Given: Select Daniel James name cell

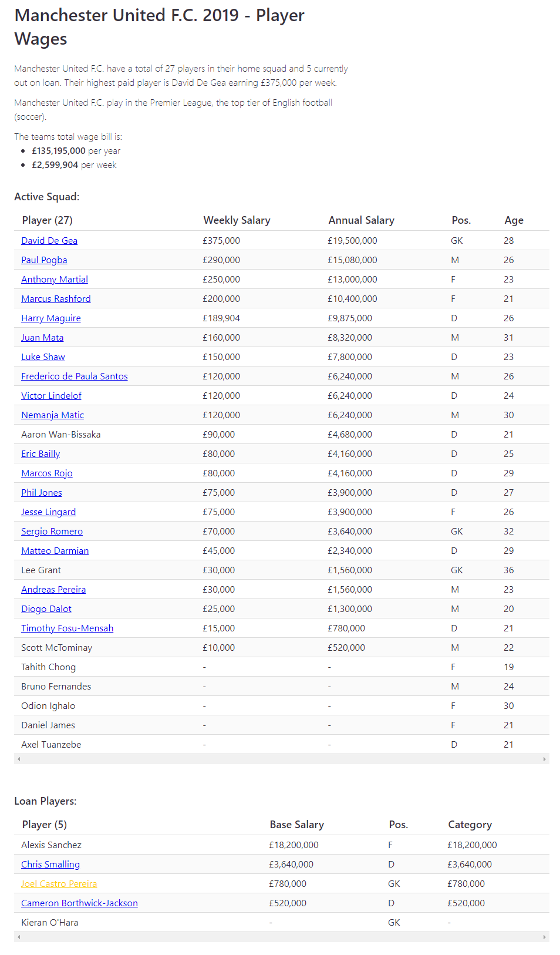Looking at the screenshot, I should (48, 725).
